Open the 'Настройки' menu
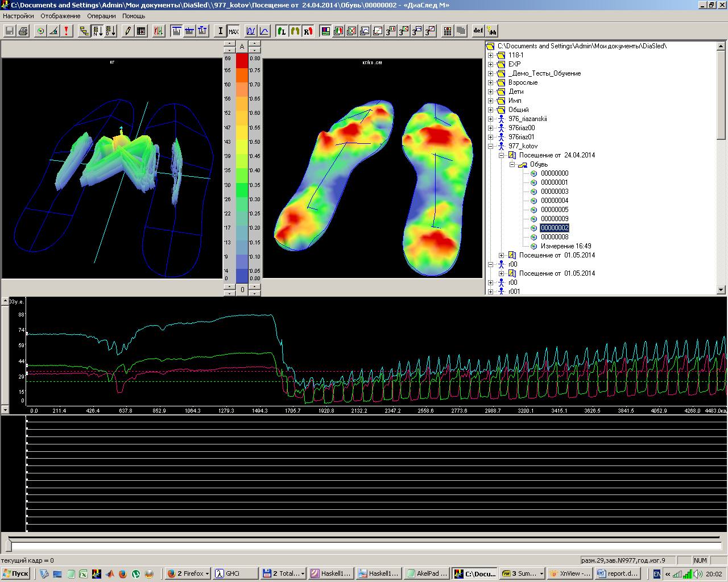This screenshot has width=728, height=582. (x=18, y=16)
